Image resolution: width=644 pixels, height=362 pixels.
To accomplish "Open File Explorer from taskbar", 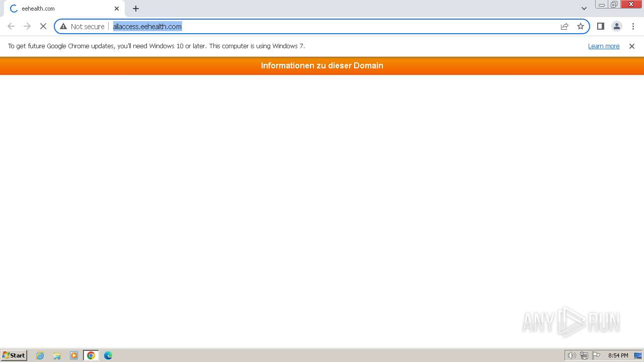I will (57, 355).
